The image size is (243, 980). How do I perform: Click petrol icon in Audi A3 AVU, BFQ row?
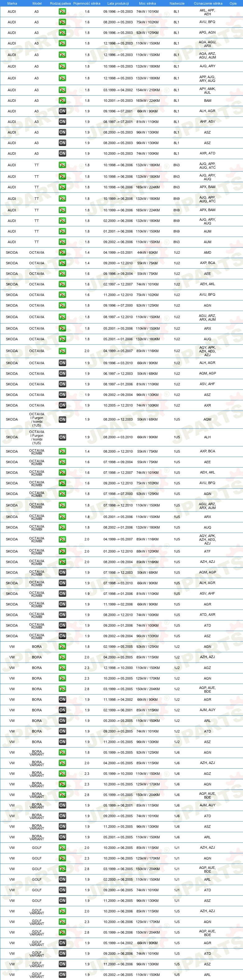click(x=62, y=22)
